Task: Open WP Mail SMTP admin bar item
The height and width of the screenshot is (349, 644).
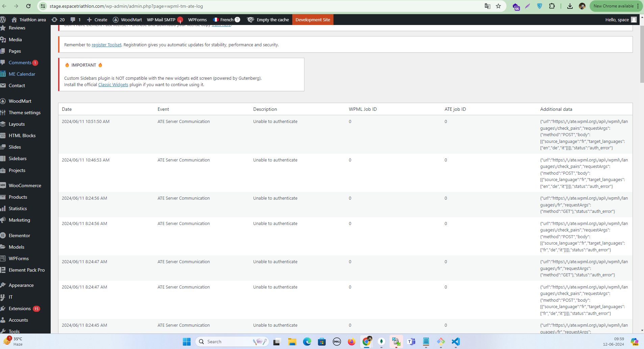Action: tap(165, 20)
